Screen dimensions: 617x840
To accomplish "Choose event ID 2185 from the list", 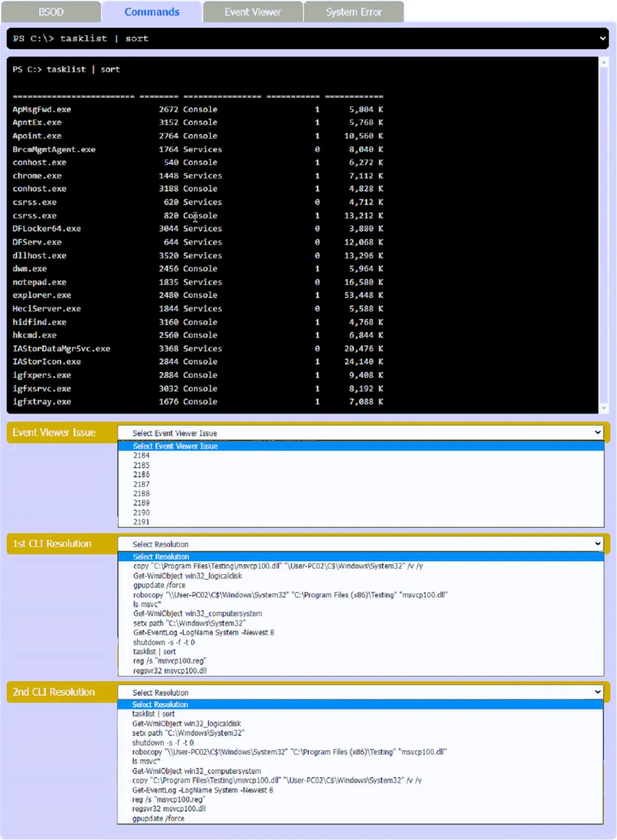I will [x=361, y=465].
